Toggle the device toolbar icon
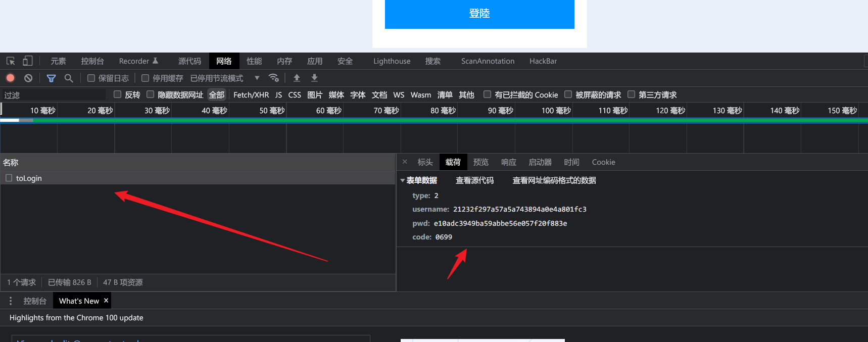This screenshot has width=868, height=342. 28,61
